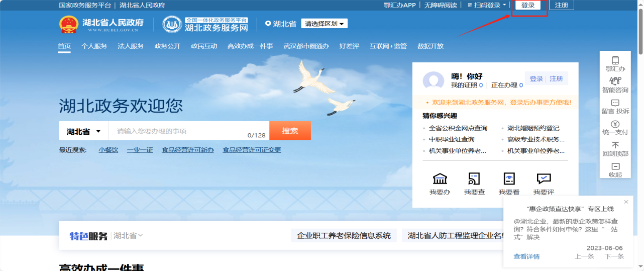Expand 湖北省 selector beside 特色服务

128,235
